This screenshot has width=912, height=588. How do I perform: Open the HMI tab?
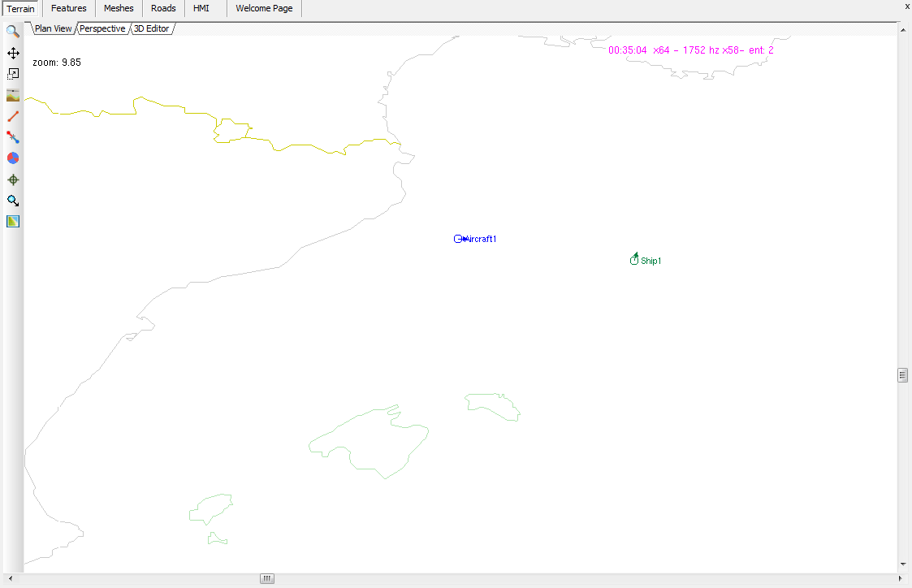[x=201, y=9]
